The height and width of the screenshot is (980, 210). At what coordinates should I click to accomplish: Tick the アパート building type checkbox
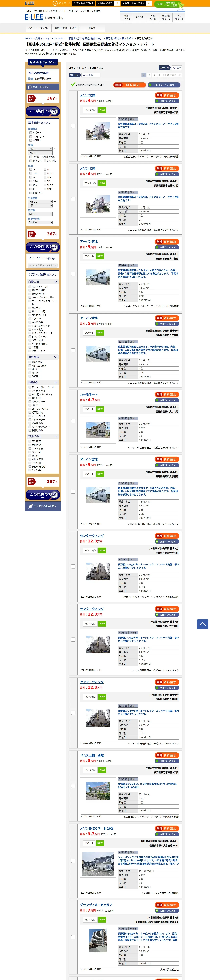30,133
